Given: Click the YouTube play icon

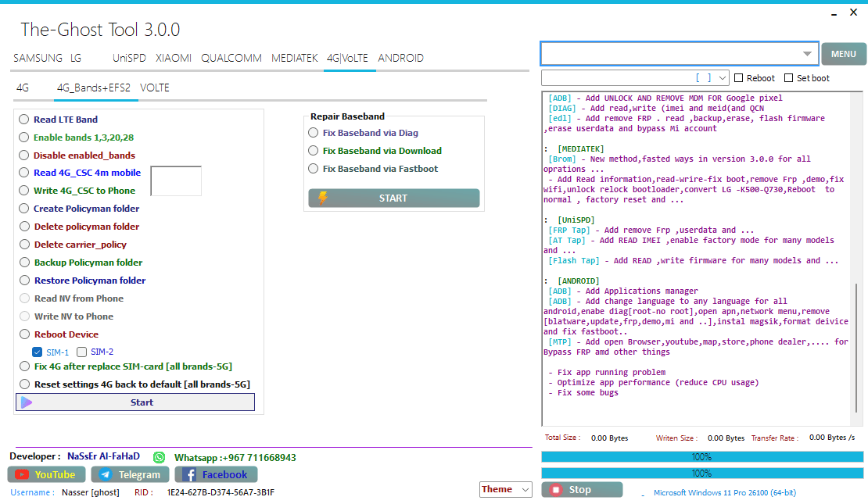Looking at the screenshot, I should (22, 474).
